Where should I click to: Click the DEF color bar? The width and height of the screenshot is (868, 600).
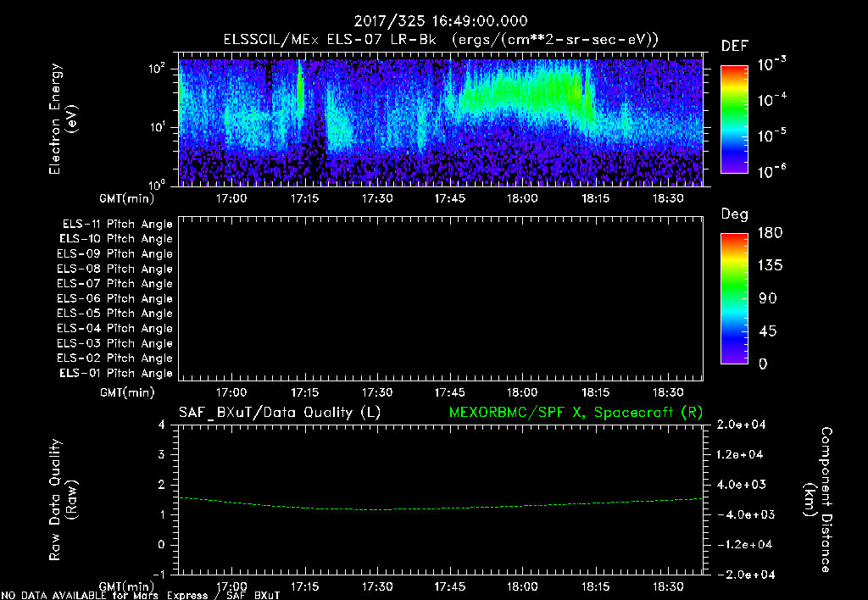(734, 119)
